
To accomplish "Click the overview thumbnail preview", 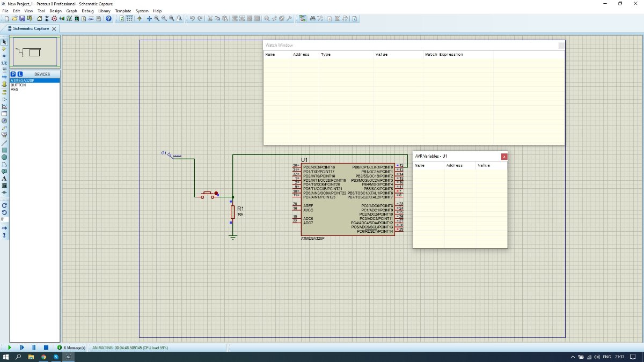I will [35, 51].
